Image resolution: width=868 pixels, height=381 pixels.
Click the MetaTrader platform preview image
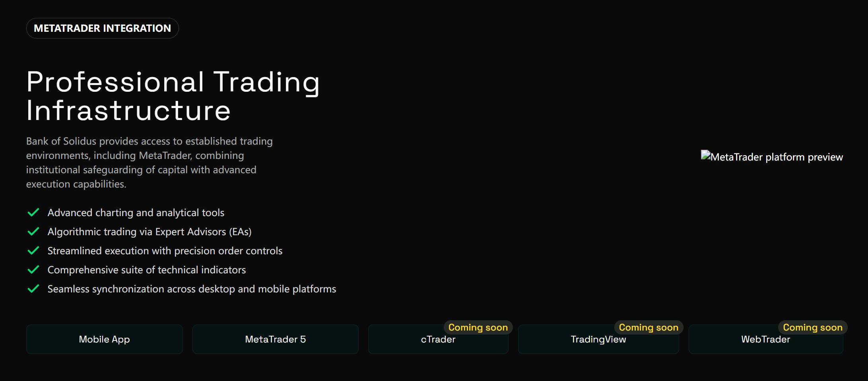[x=772, y=157]
